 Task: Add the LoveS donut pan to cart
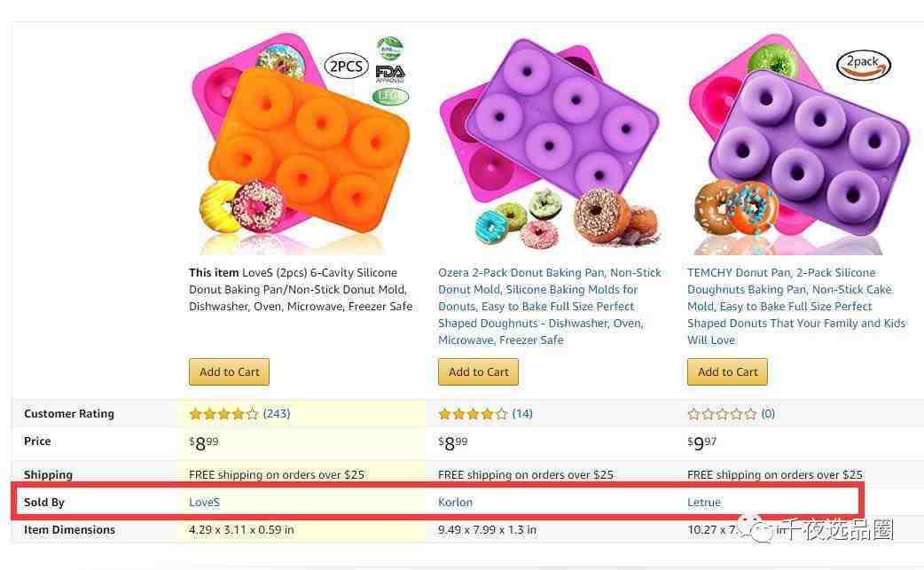229,371
